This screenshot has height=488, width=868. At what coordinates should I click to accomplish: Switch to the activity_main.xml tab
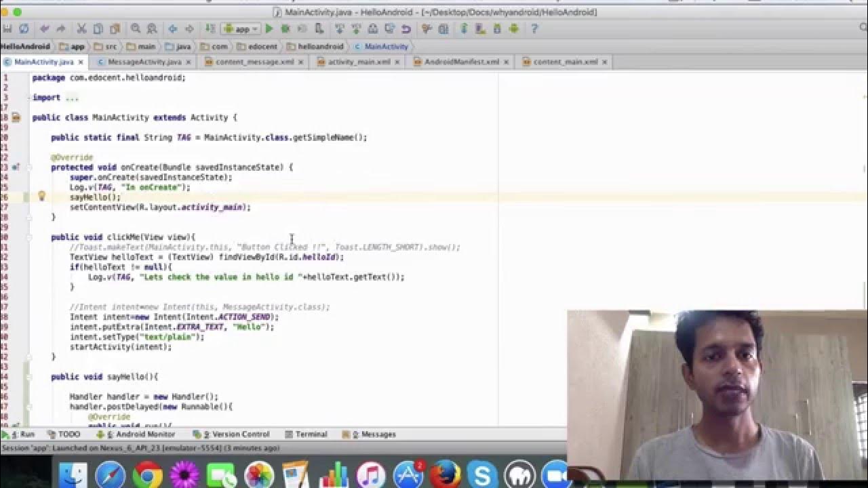359,62
